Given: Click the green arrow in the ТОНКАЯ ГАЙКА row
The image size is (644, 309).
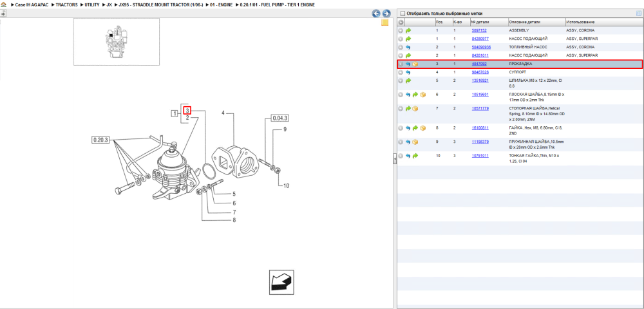Looking at the screenshot, I should point(415,156).
